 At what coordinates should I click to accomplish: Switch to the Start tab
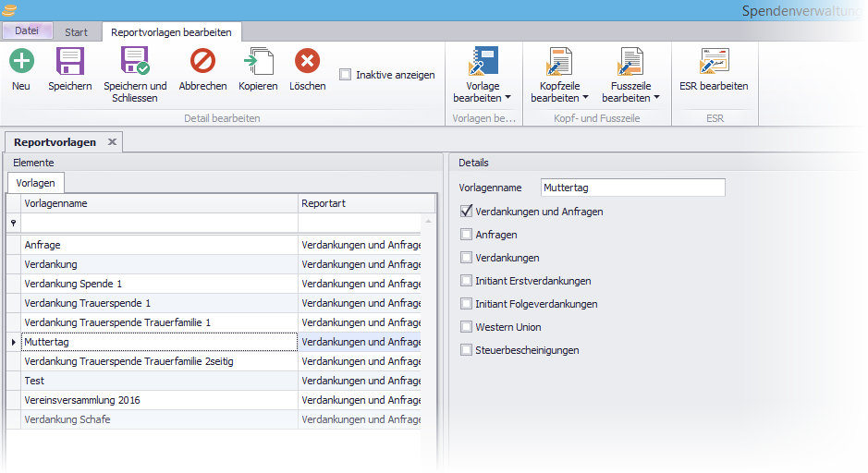76,32
